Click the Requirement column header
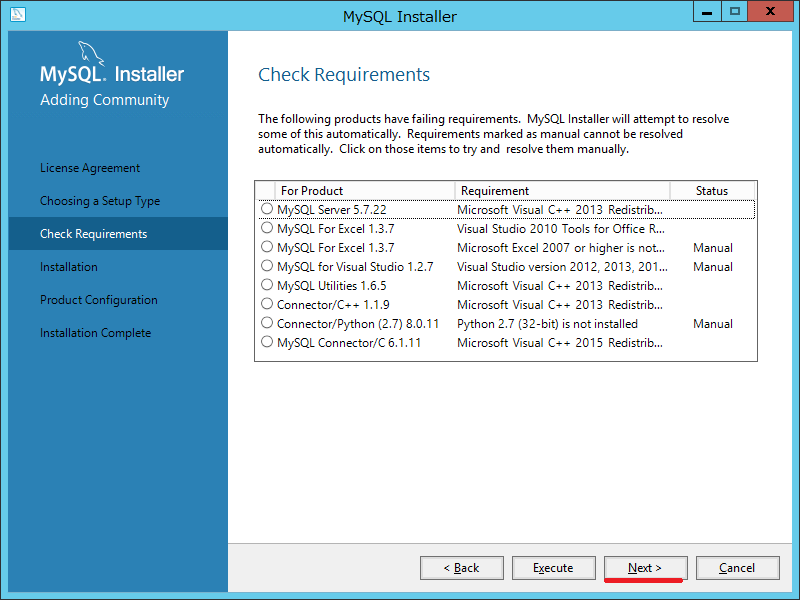The height and width of the screenshot is (600, 800). 562,191
